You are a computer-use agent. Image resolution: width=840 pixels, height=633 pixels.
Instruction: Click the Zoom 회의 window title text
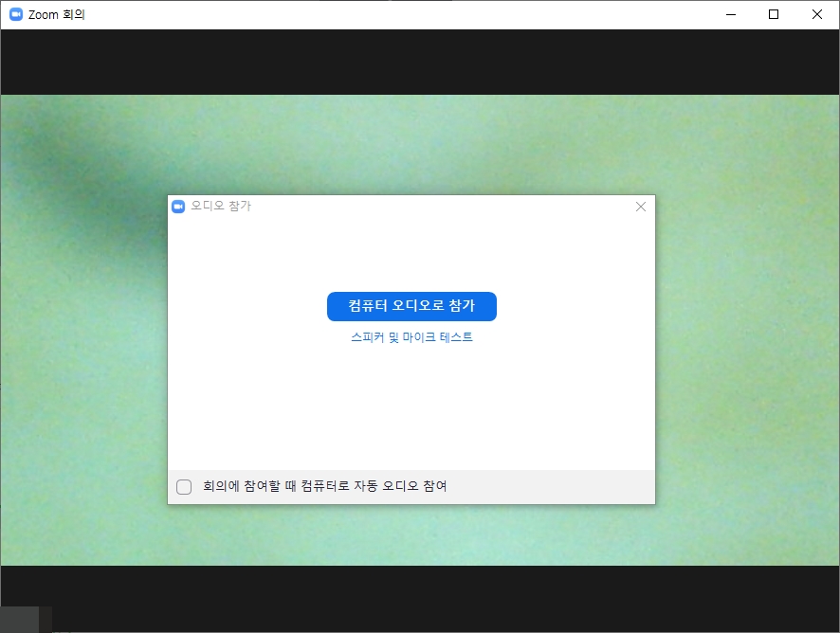(x=57, y=14)
